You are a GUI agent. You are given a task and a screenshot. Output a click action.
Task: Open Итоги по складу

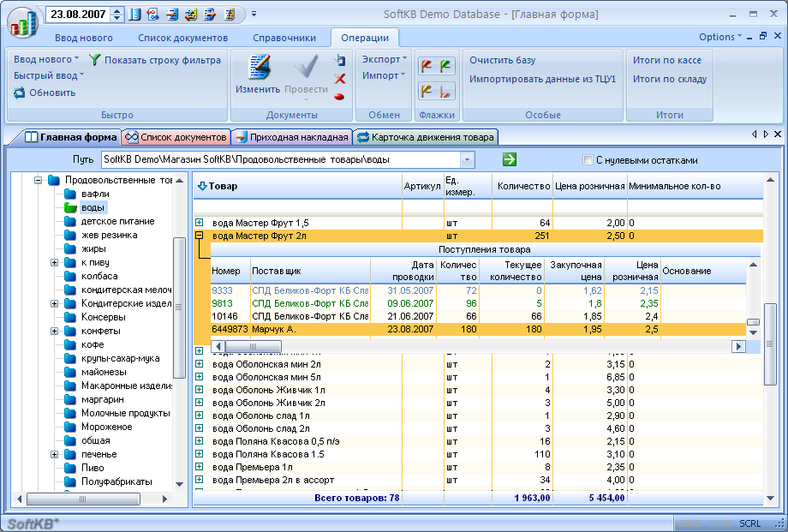point(670,79)
